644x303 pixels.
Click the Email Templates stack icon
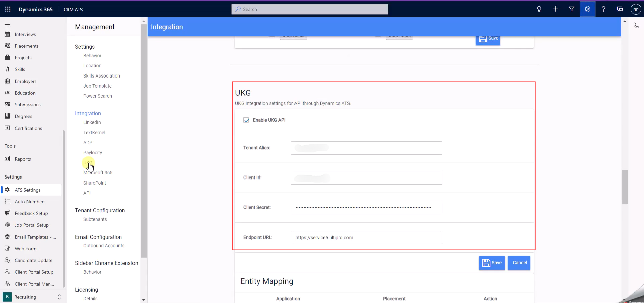pos(7,237)
